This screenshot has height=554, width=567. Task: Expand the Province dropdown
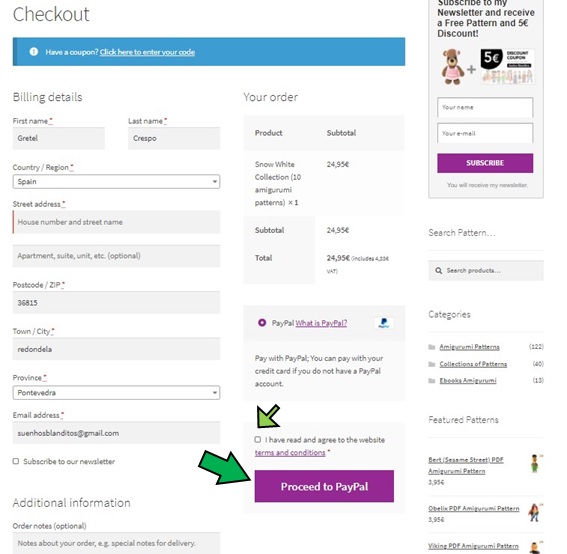[116, 393]
